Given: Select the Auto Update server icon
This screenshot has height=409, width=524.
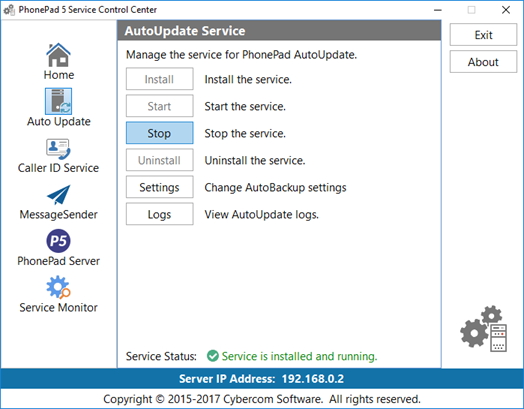Looking at the screenshot, I should (x=58, y=101).
